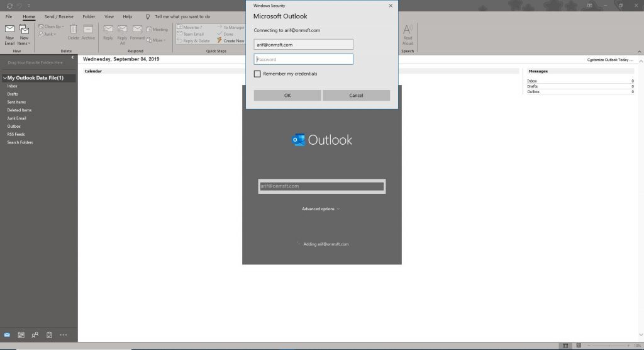The height and width of the screenshot is (350, 644).
Task: Open the People view icon
Action: (35, 335)
